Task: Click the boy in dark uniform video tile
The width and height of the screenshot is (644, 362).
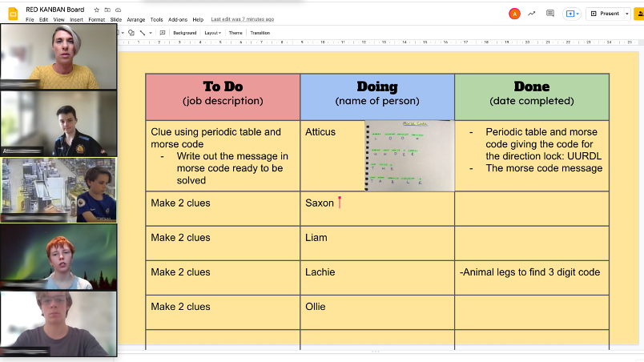Action: [x=58, y=123]
